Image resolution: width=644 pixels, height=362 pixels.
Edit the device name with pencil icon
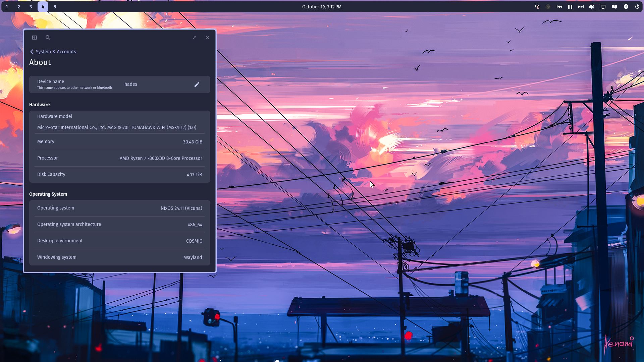(x=197, y=84)
